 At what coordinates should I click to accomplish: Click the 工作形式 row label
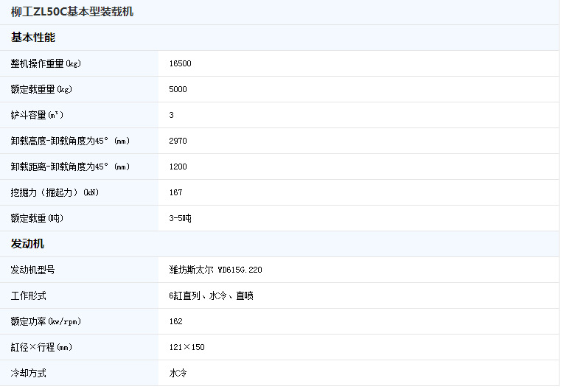click(29, 296)
